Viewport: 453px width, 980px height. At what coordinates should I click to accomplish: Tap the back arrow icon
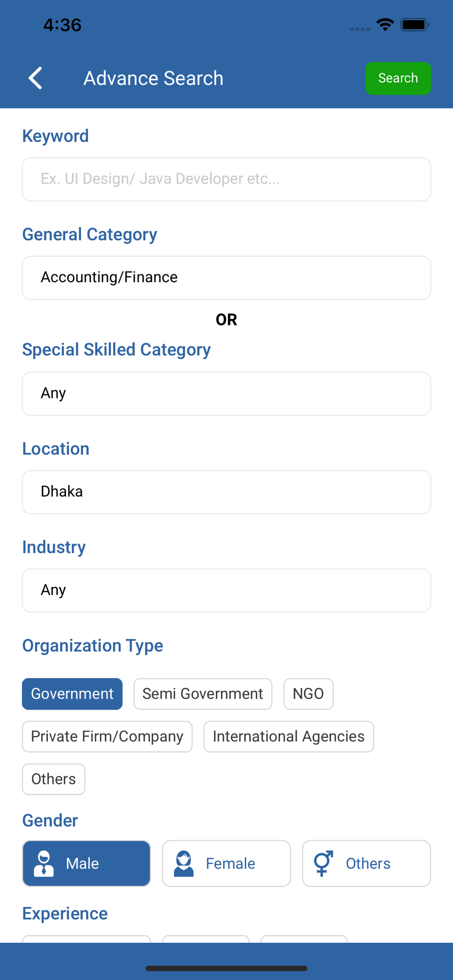pos(35,78)
